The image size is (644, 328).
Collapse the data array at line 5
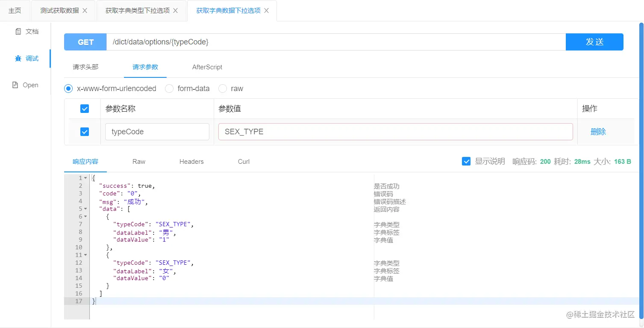(85, 209)
